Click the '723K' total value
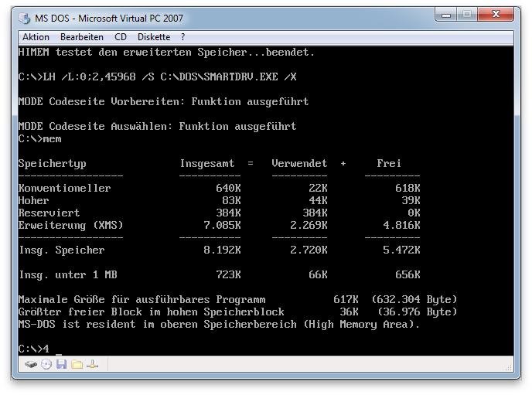Viewport: 532px width, 395px height. click(x=228, y=275)
